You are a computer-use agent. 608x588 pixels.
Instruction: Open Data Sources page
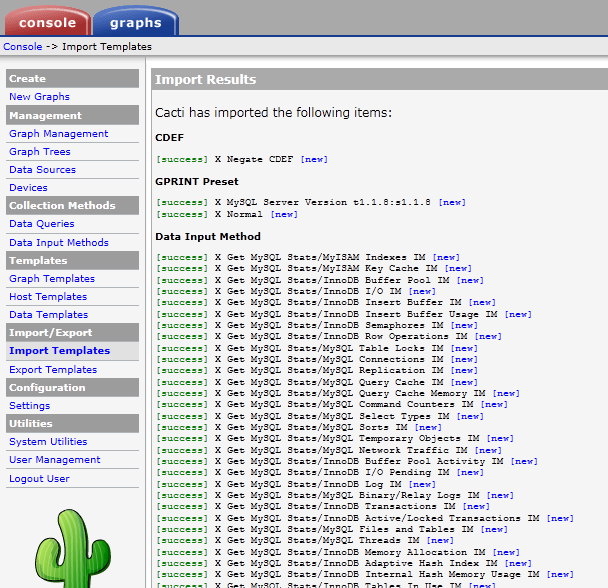point(43,169)
